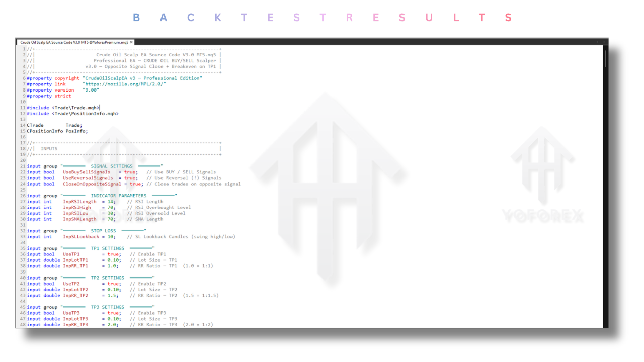Click the InpRSIHigh value 70
Image resolution: width=644 pixels, height=362 pixels.
pos(110,207)
